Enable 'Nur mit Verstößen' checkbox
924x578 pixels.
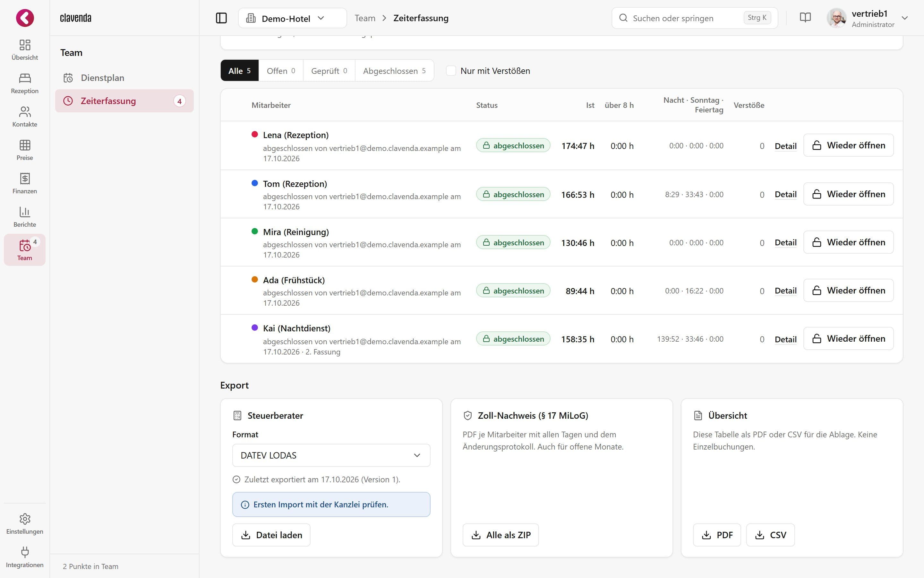pos(451,71)
